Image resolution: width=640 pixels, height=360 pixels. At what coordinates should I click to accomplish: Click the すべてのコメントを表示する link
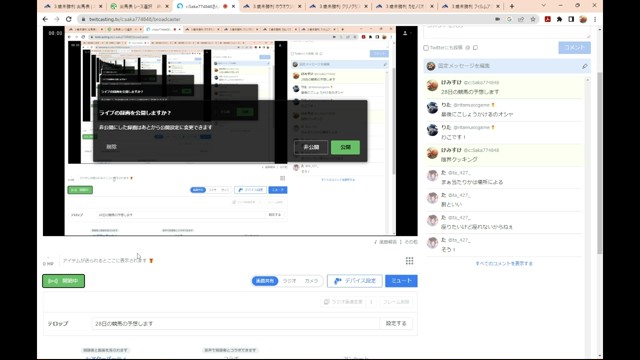pyautogui.click(x=504, y=264)
